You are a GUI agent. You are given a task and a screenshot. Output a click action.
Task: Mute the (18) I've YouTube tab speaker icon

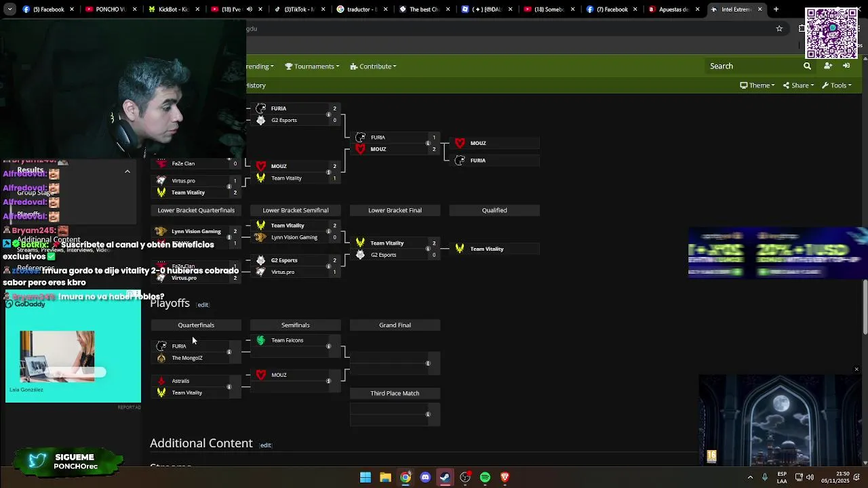pyautogui.click(x=250, y=9)
